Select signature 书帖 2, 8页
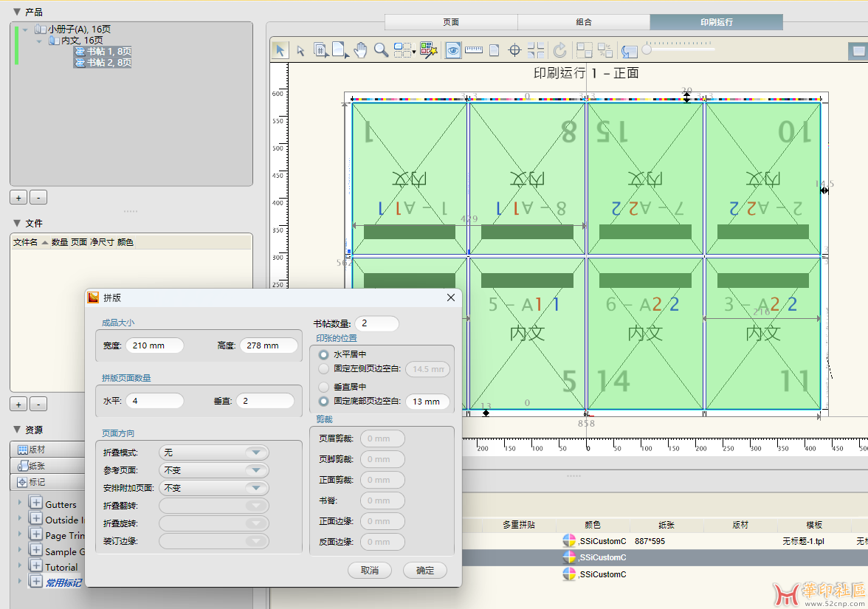The width and height of the screenshot is (868, 609). tap(103, 63)
